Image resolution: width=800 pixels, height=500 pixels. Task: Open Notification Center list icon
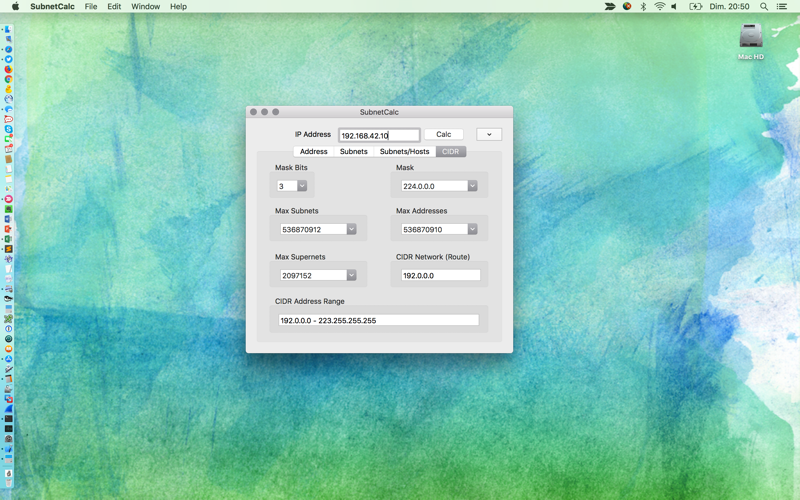pos(781,7)
